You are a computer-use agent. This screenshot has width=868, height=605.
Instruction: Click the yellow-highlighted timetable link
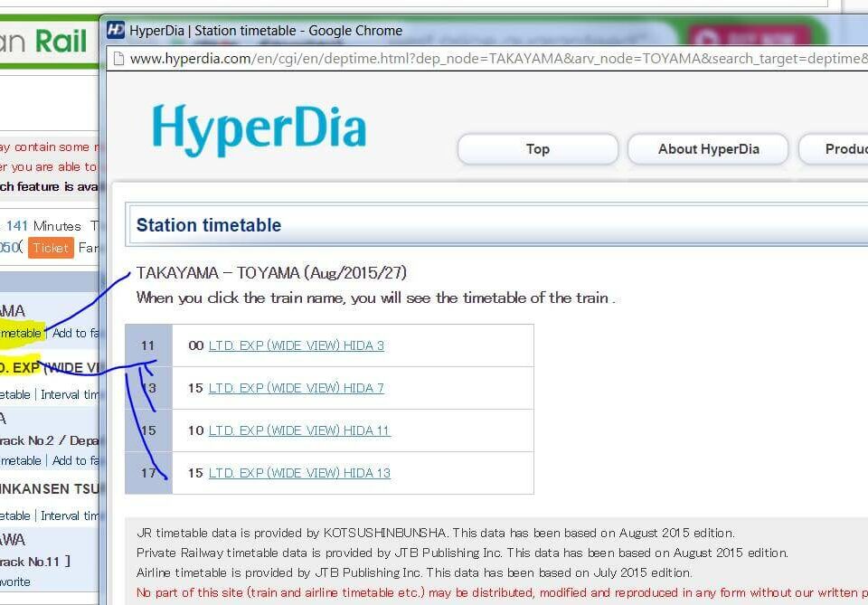[x=21, y=333]
